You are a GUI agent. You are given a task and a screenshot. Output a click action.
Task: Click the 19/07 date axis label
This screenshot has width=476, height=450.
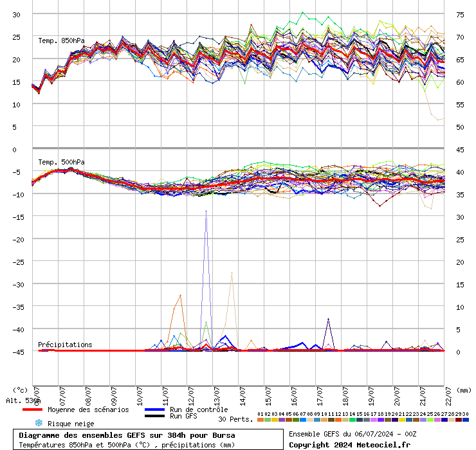pyautogui.click(x=371, y=396)
